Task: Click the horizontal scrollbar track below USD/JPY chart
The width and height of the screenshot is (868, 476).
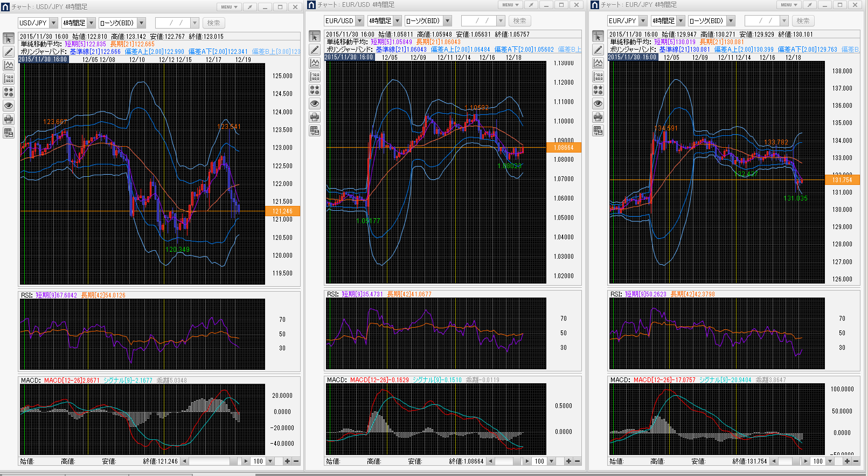Action: click(x=213, y=461)
